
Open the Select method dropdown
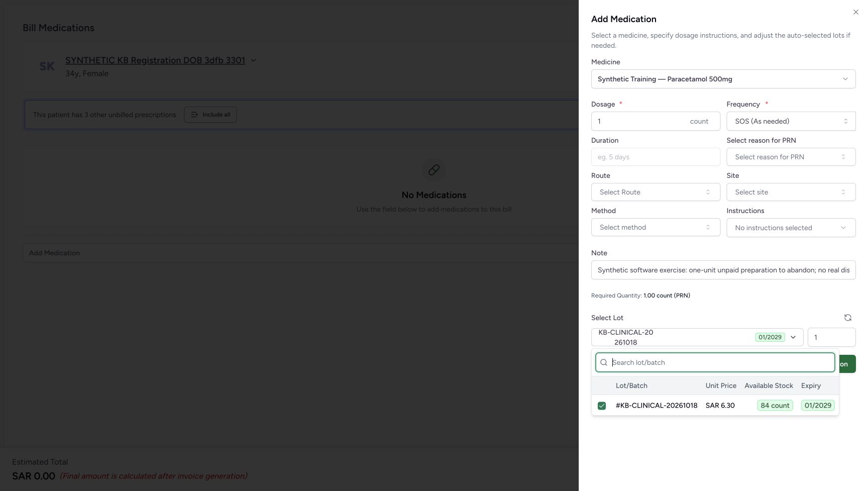click(656, 227)
